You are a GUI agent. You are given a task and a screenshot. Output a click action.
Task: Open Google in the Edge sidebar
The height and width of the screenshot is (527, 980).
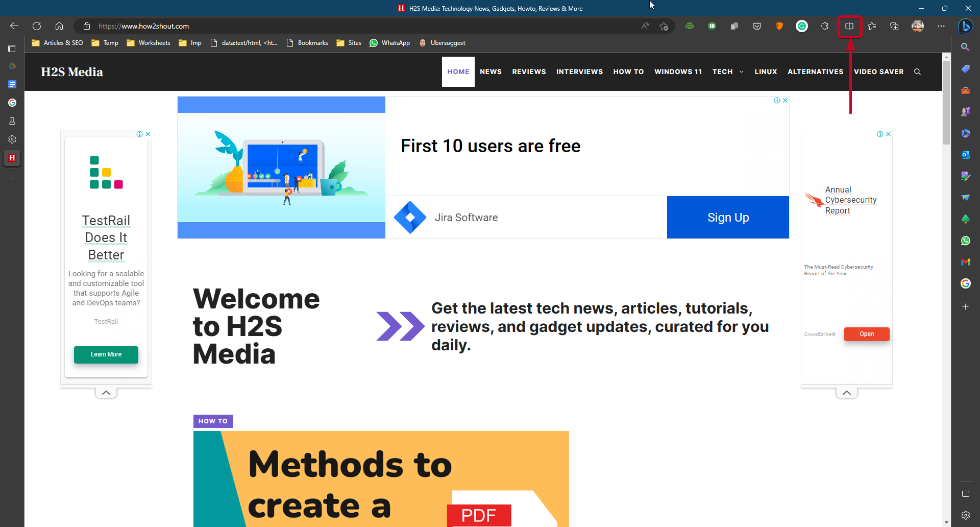tap(965, 283)
